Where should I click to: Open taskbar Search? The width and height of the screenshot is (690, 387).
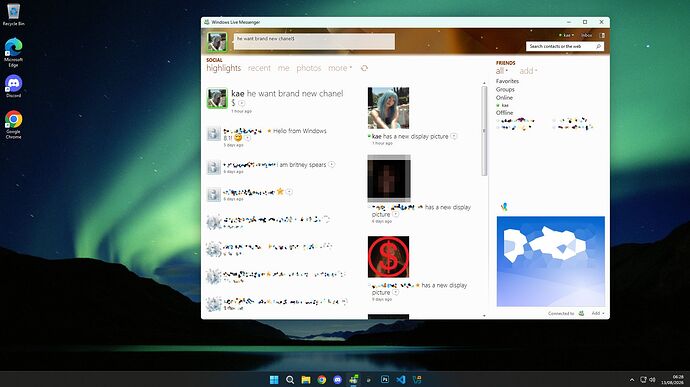pyautogui.click(x=290, y=380)
